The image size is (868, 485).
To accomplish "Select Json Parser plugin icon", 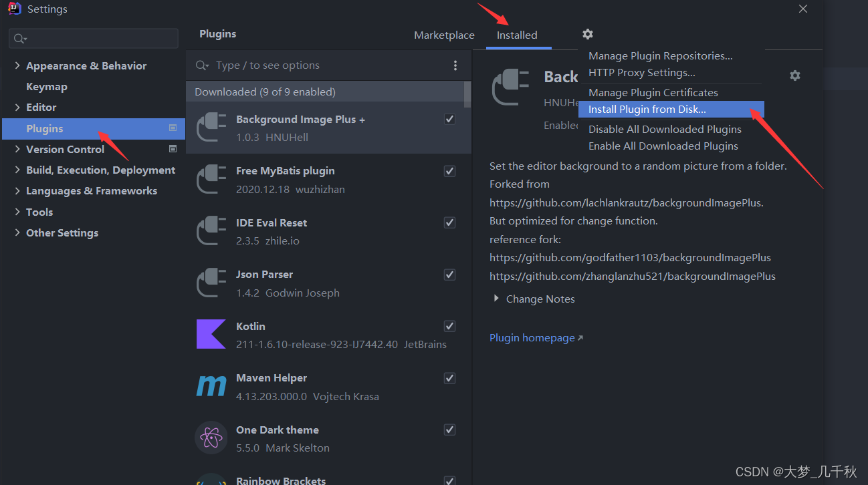I will pyautogui.click(x=211, y=283).
